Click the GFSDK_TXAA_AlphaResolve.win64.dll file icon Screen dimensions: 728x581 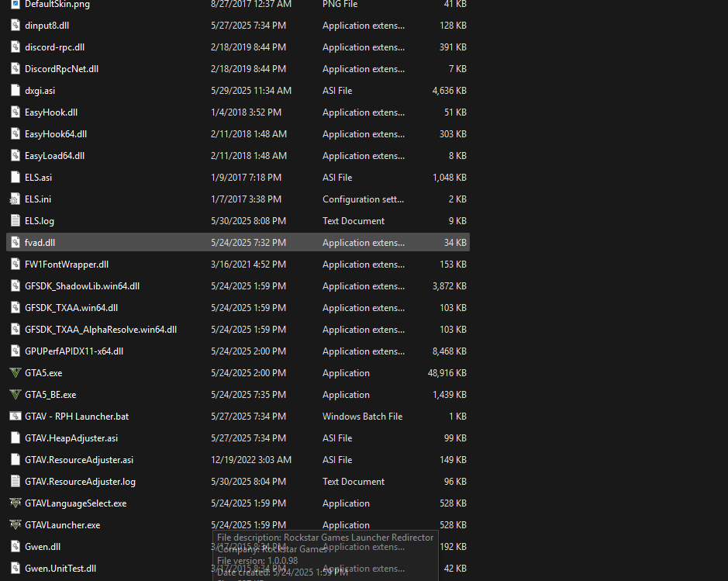click(x=16, y=329)
